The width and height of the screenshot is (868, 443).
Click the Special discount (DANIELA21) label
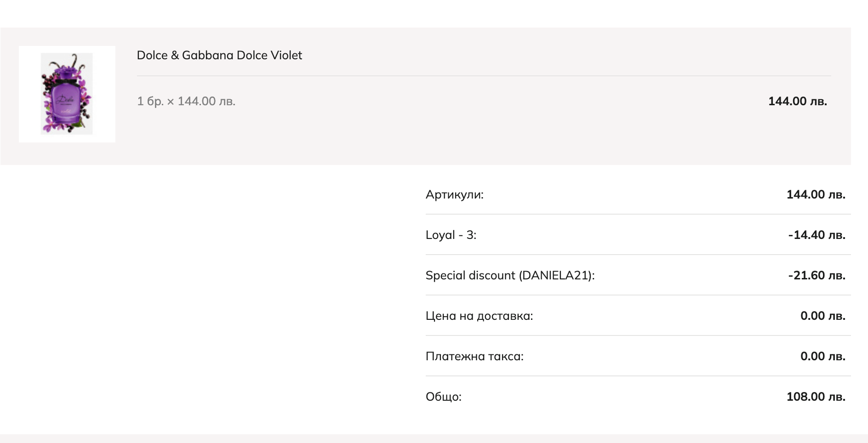tap(510, 275)
